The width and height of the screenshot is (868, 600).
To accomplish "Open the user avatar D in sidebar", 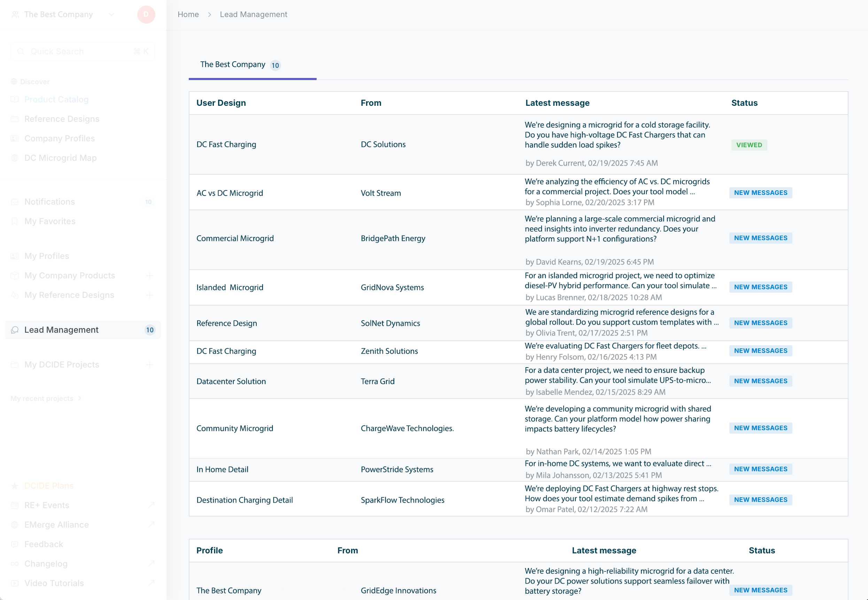I will (x=146, y=15).
